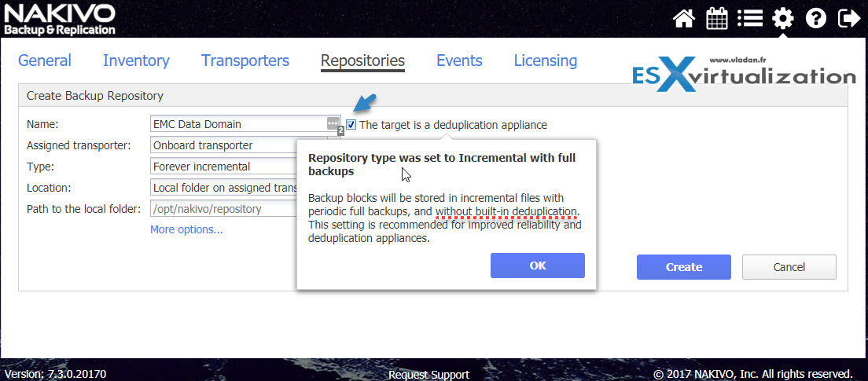Switch to the Transporters tab
Image resolution: width=868 pixels, height=381 pixels.
(245, 60)
